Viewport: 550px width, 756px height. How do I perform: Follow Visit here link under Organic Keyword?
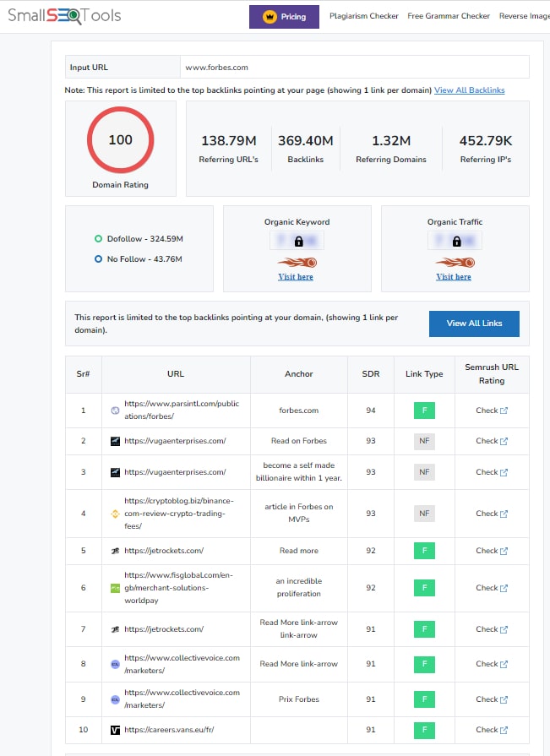(x=296, y=277)
